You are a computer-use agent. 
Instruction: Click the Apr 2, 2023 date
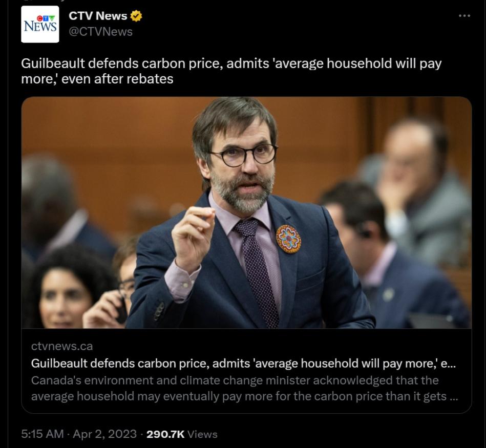tap(105, 434)
